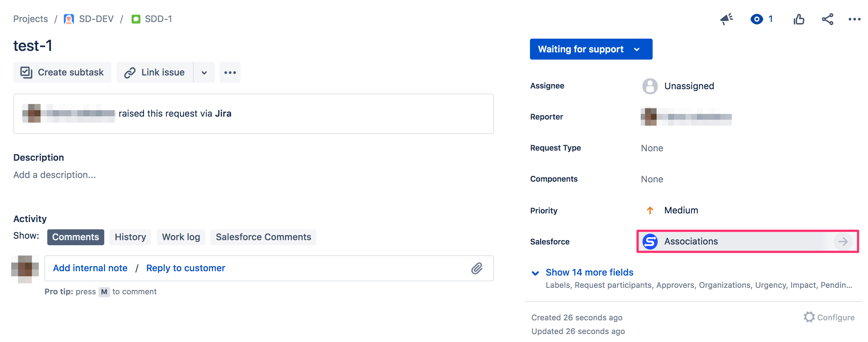Click the Components None value
868x342 pixels.
point(652,179)
